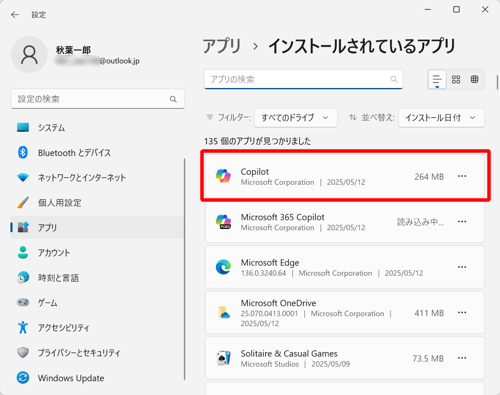
Task: Select the Microsoft 365 Copilot name
Action: 282,217
